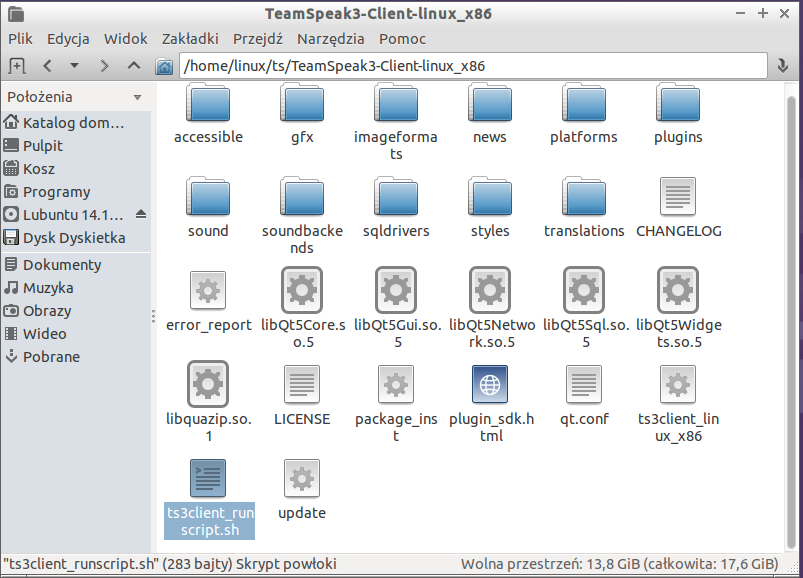803x578 pixels.
Task: Select the gfx folder
Action: [302, 114]
